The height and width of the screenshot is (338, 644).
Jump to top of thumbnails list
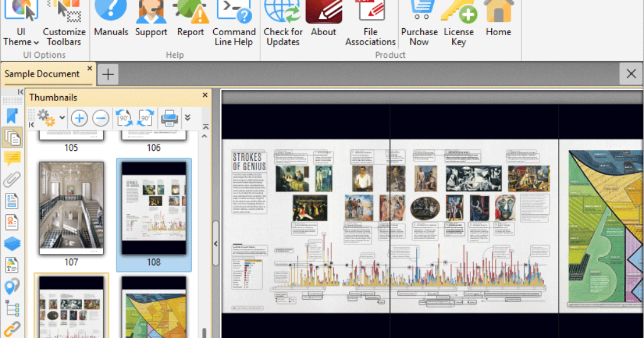pos(206,127)
